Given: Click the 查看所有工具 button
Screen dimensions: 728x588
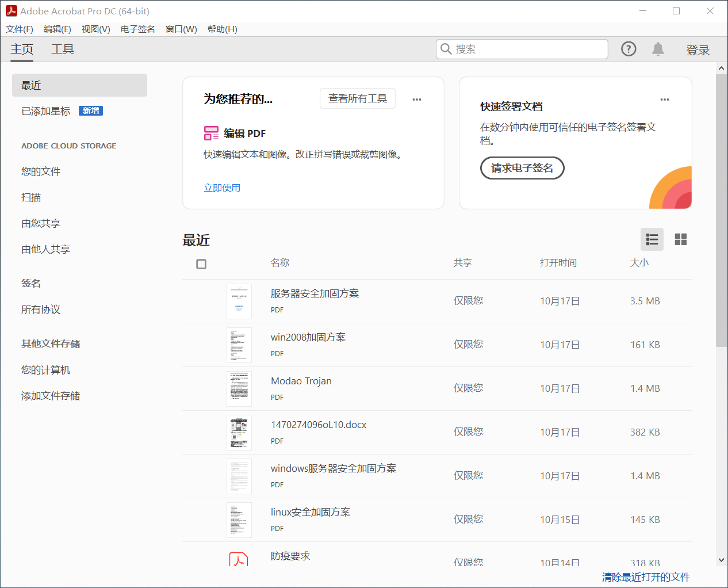Looking at the screenshot, I should pyautogui.click(x=357, y=99).
